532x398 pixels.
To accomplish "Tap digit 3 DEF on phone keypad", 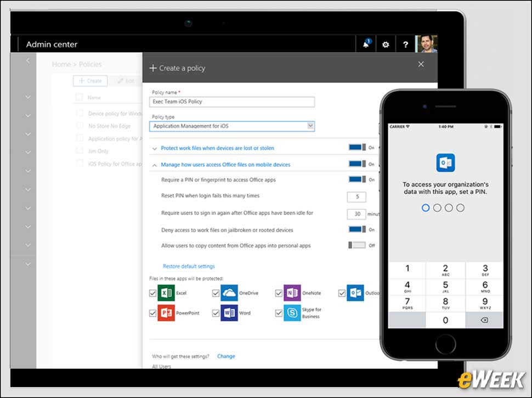I will pos(485,270).
